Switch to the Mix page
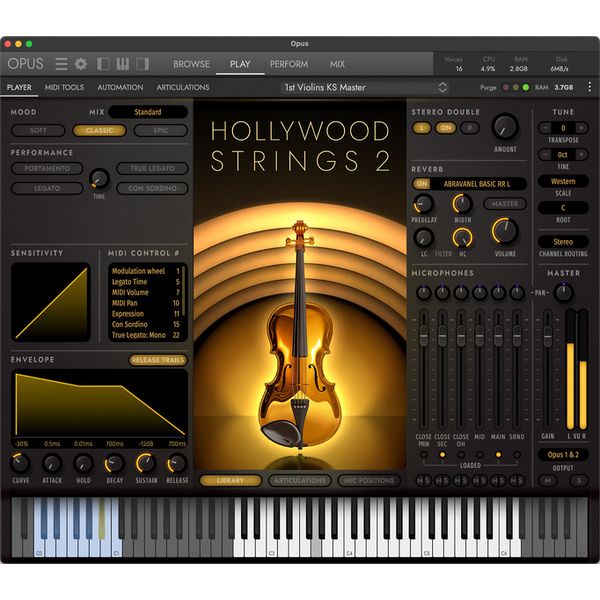 tap(337, 64)
